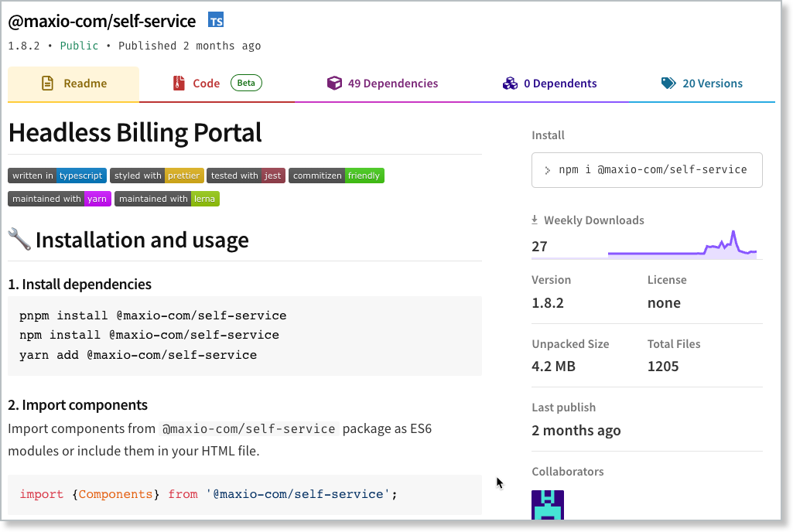The image size is (793, 532).
Task: Click the unpacked size 4.2 MB
Action: click(553, 366)
